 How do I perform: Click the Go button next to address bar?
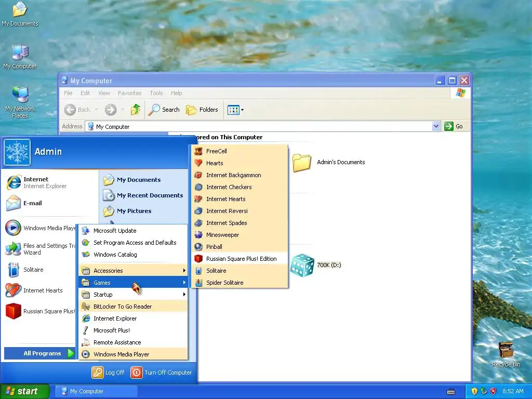coord(454,127)
